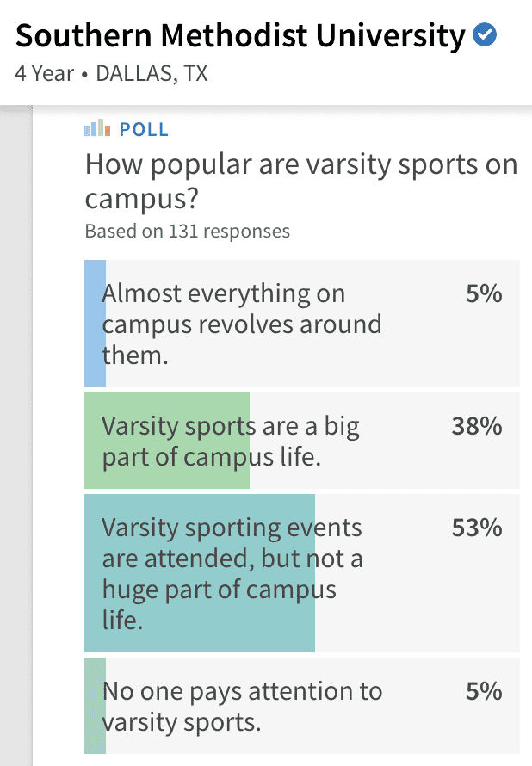Click the poll bar chart icon
This screenshot has height=766, width=532.
pos(97,128)
